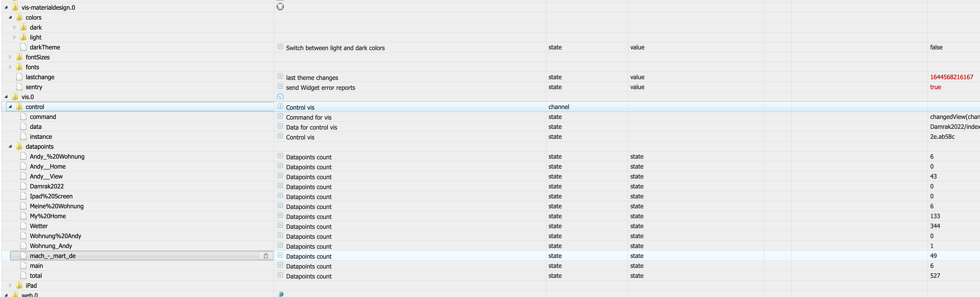The image size is (980, 297).
Task: Click the total file icon
Action: pyautogui.click(x=24, y=275)
